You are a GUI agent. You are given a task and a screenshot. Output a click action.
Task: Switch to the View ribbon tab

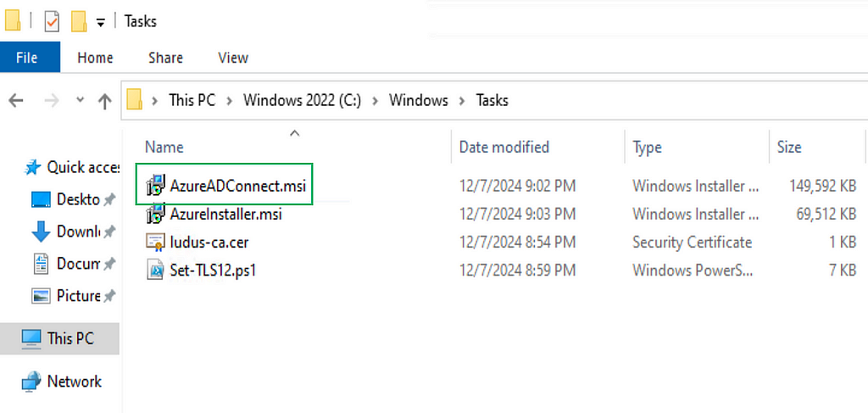(x=233, y=58)
